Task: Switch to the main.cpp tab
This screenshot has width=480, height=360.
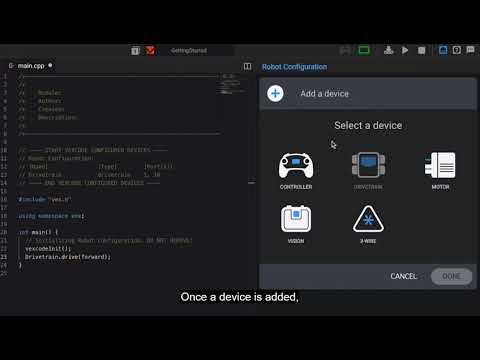Action: [x=31, y=66]
